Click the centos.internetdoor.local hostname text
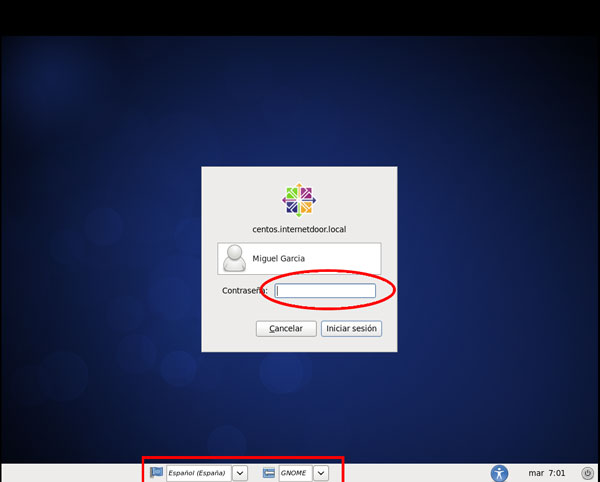The image size is (600, 482). (x=299, y=229)
